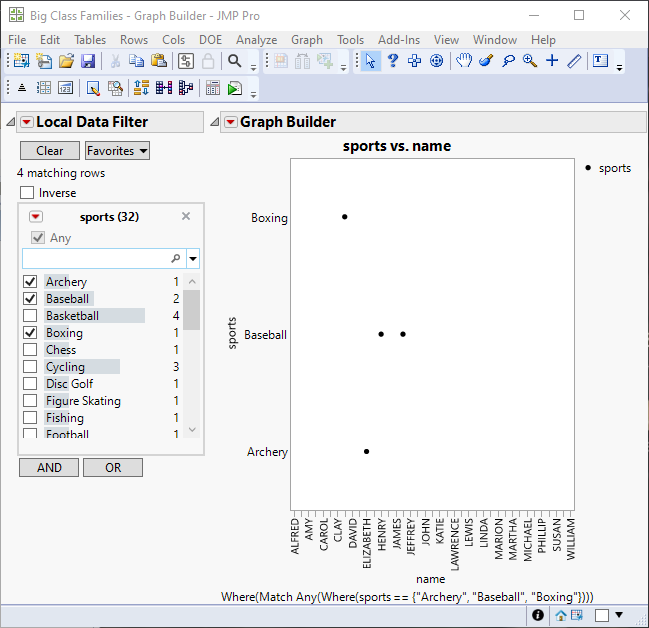
Task: Select the Text annotation tool
Action: (600, 61)
